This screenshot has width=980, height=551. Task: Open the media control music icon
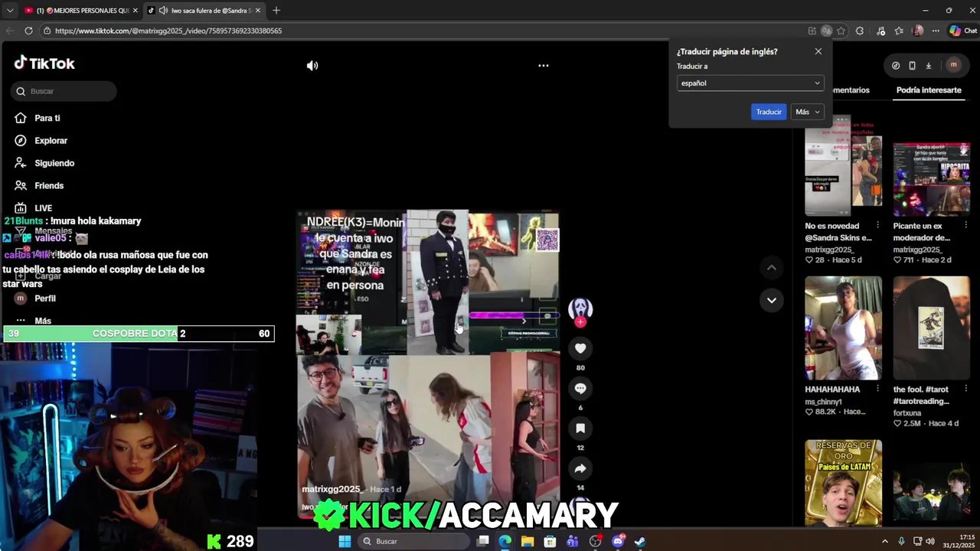pyautogui.click(x=880, y=31)
